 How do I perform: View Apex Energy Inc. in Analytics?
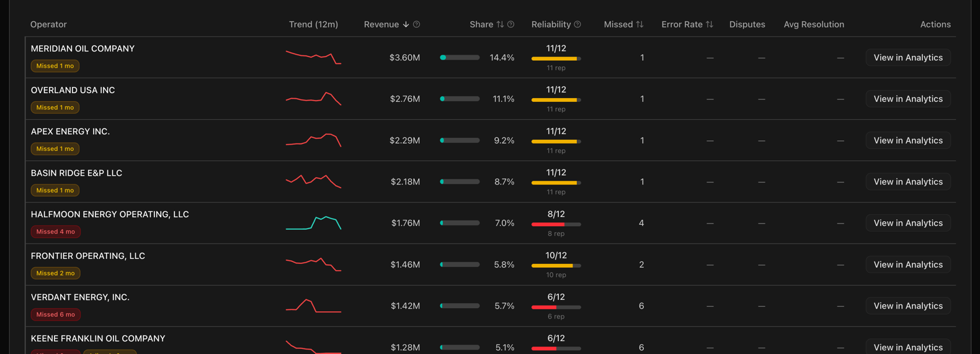pyautogui.click(x=908, y=140)
